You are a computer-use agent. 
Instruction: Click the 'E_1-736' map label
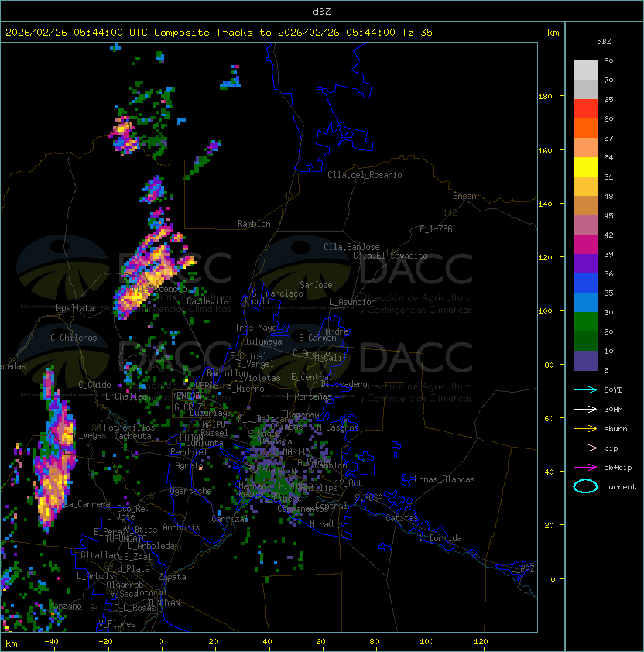coord(436,229)
